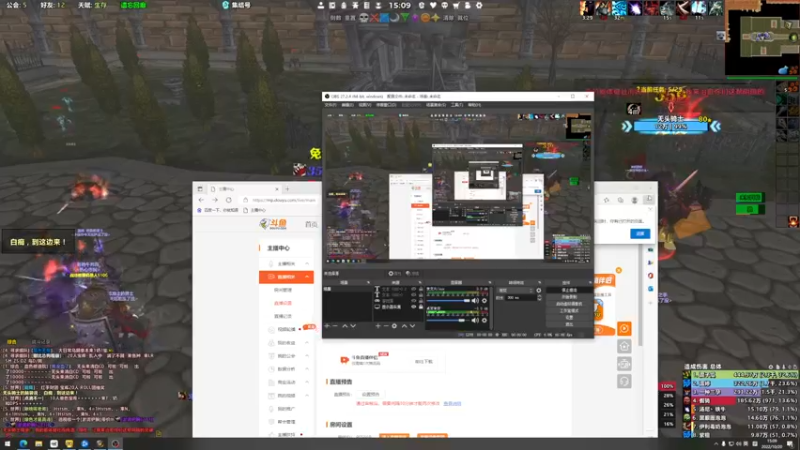
Task: Remove selected source with minus icon in OBS Sources
Action: (x=386, y=326)
